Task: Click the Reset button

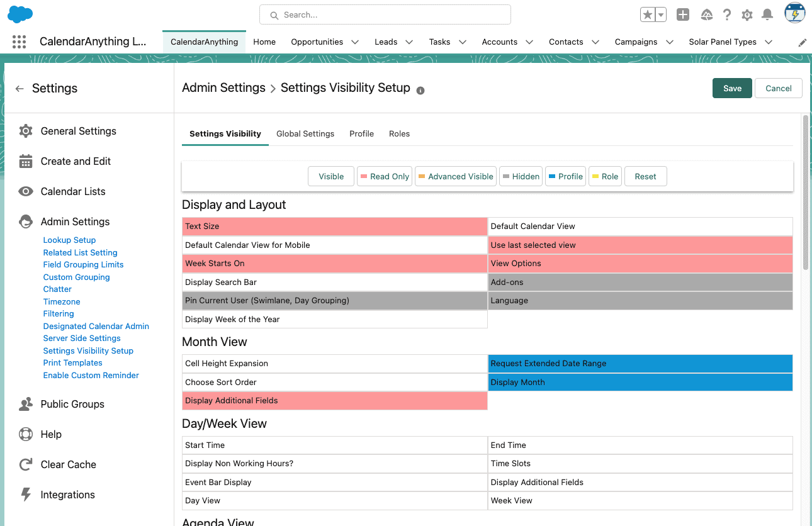Action: coord(645,176)
